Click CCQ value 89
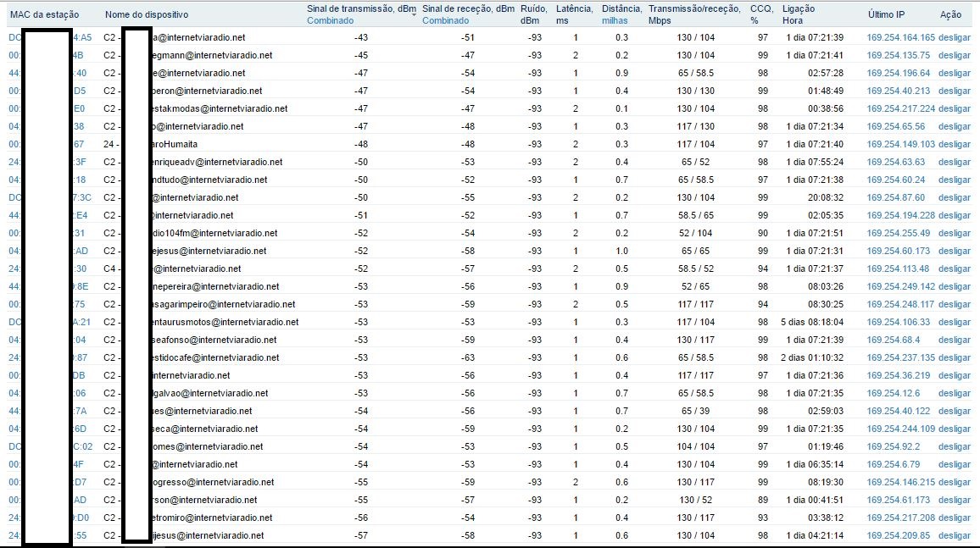980x548 pixels. pos(762,500)
